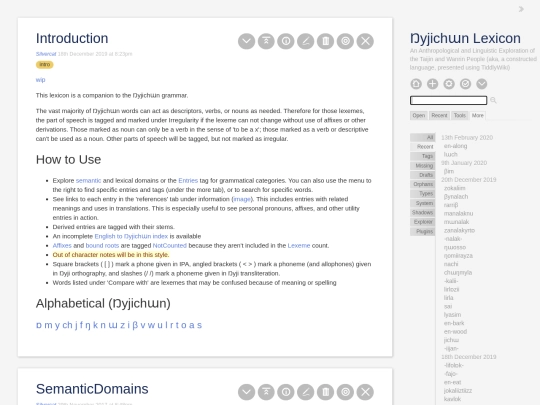Click the sidebar search input field

(448, 100)
